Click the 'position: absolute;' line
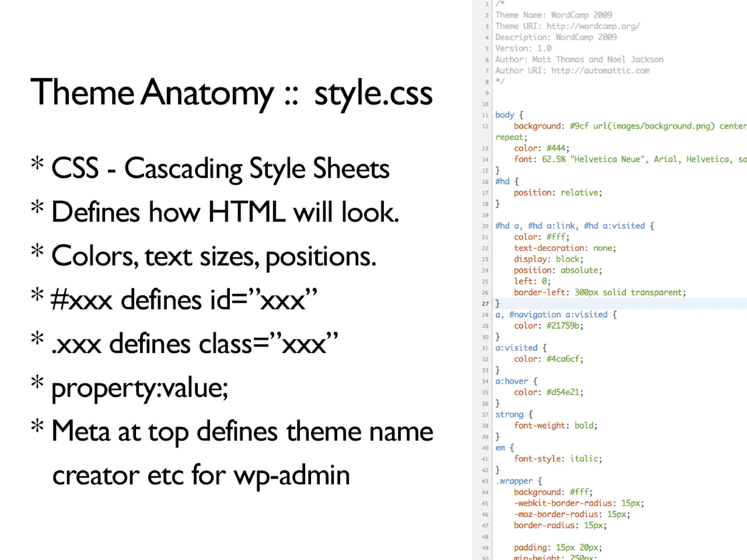 point(558,270)
